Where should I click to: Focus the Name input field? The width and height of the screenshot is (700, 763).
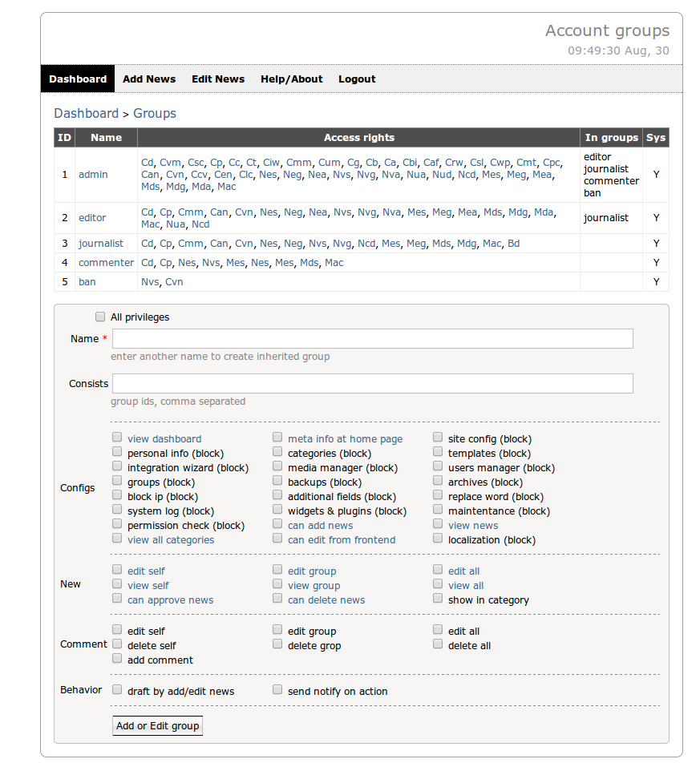372,339
